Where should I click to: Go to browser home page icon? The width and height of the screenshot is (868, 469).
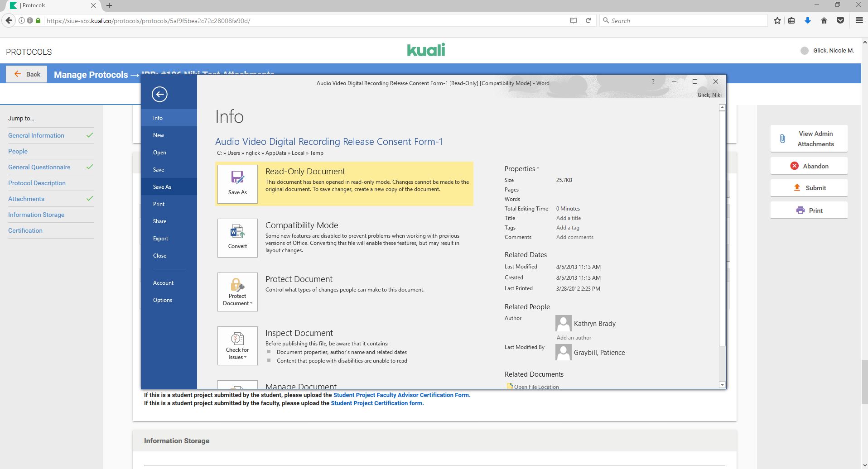point(824,20)
